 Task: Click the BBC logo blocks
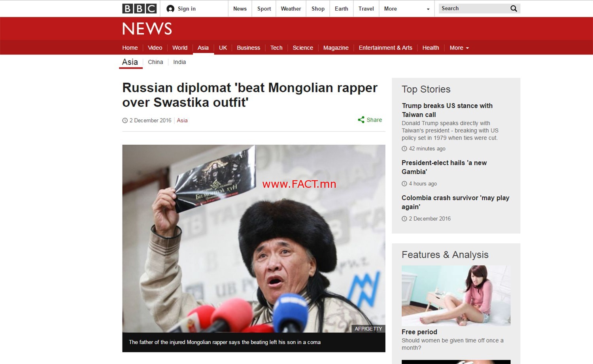139,9
